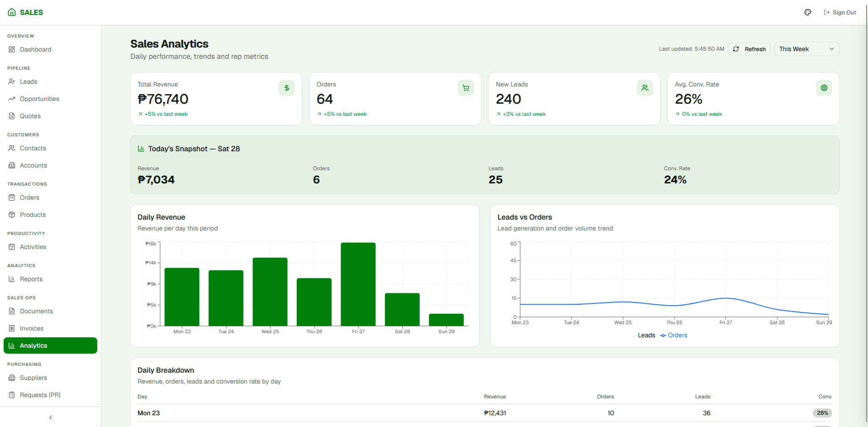The width and height of the screenshot is (868, 427).
Task: Click the Documents file icon
Action: coord(12,311)
